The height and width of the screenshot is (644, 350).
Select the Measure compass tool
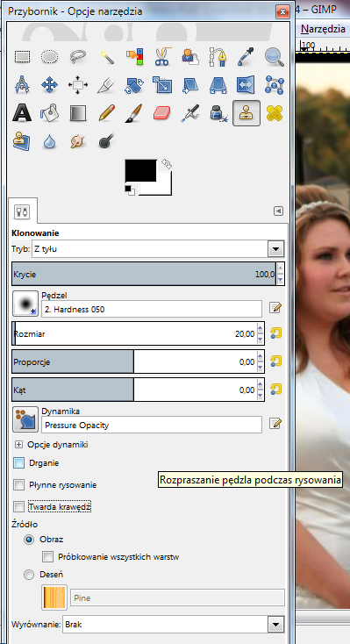(22, 85)
